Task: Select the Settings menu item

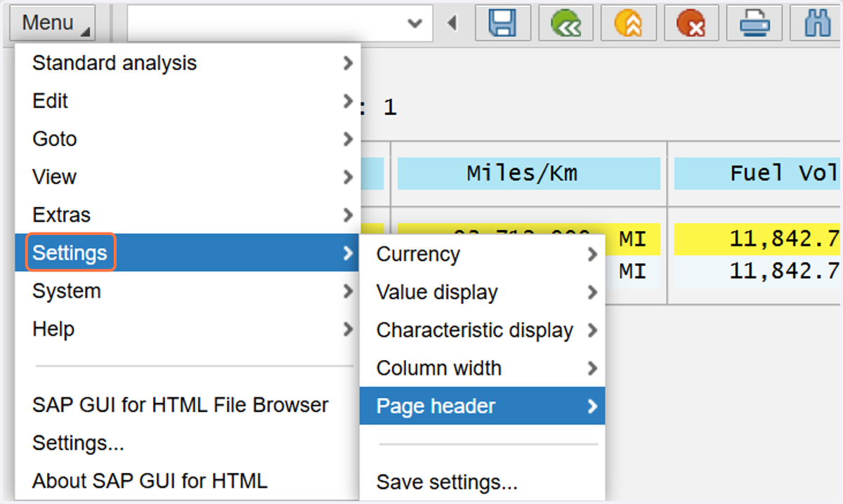Action: pos(188,253)
